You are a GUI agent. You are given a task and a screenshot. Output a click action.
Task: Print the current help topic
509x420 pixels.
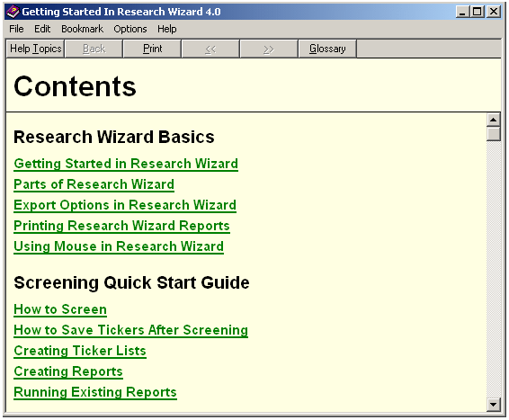point(152,49)
